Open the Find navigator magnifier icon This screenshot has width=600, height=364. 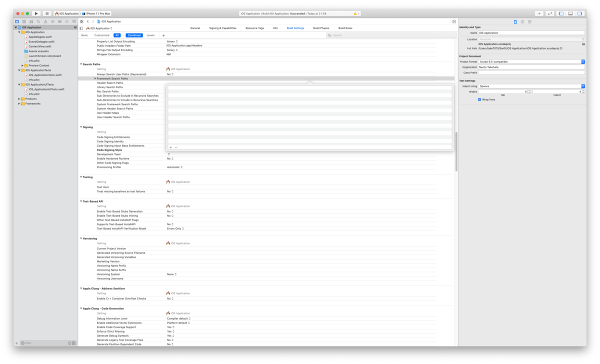(x=38, y=21)
